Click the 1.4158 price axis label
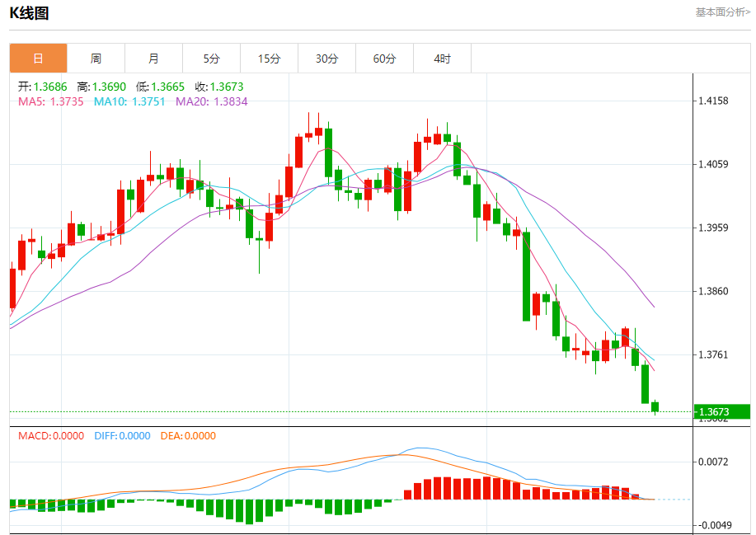This screenshot has height=535, width=756. 713,101
